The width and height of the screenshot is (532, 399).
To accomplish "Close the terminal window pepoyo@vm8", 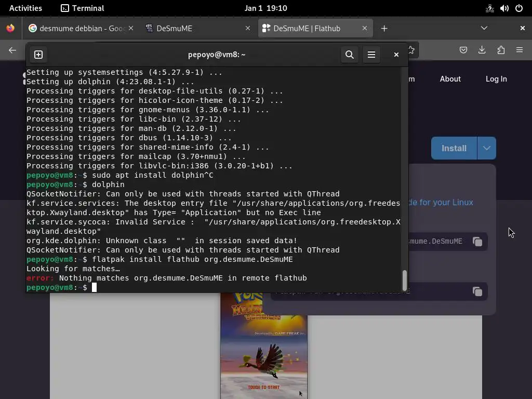I will tap(396, 55).
